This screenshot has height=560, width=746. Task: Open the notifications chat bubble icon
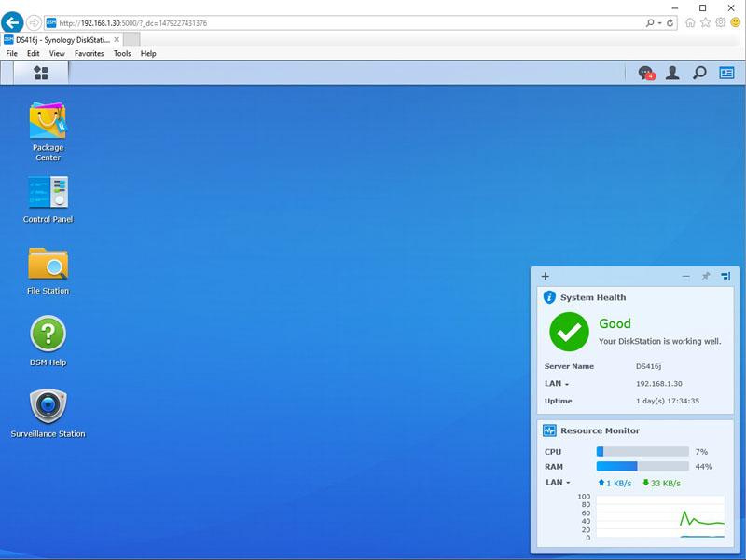point(645,73)
